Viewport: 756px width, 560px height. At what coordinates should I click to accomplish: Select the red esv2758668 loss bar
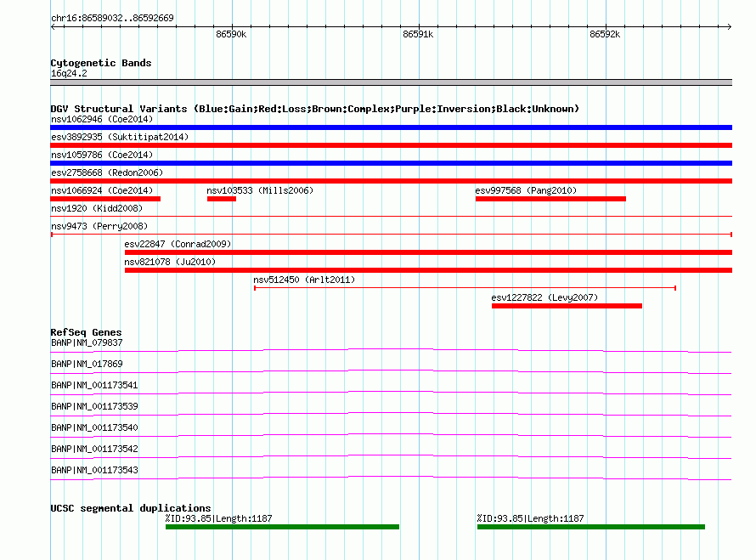click(391, 181)
